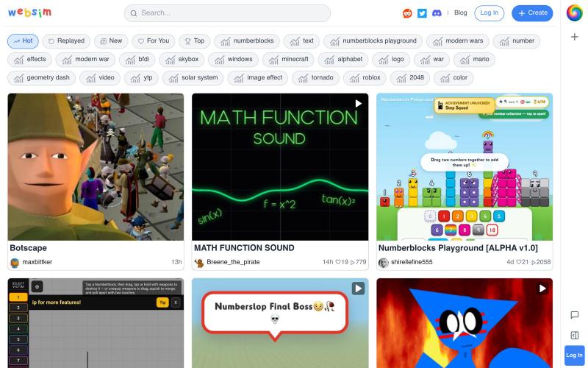The image size is (588, 368).
Task: Click the yellow Tip button
Action: (x=162, y=302)
